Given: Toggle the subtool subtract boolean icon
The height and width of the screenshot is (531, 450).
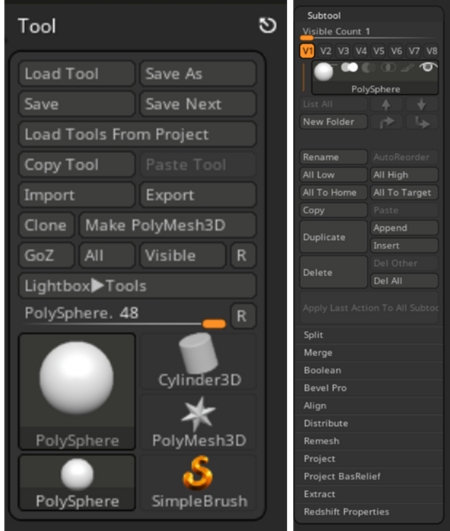Looking at the screenshot, I should [x=368, y=68].
